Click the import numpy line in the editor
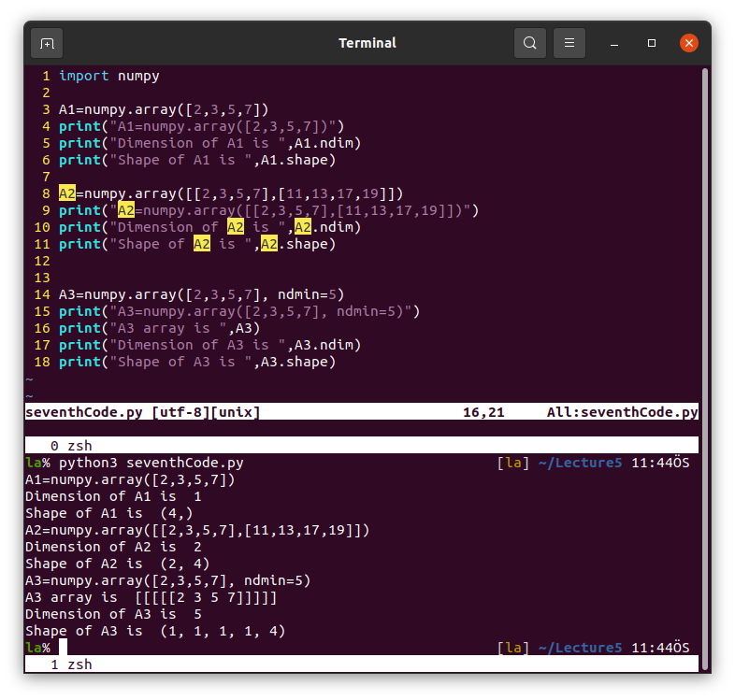This screenshot has height=700, width=735. tap(108, 76)
